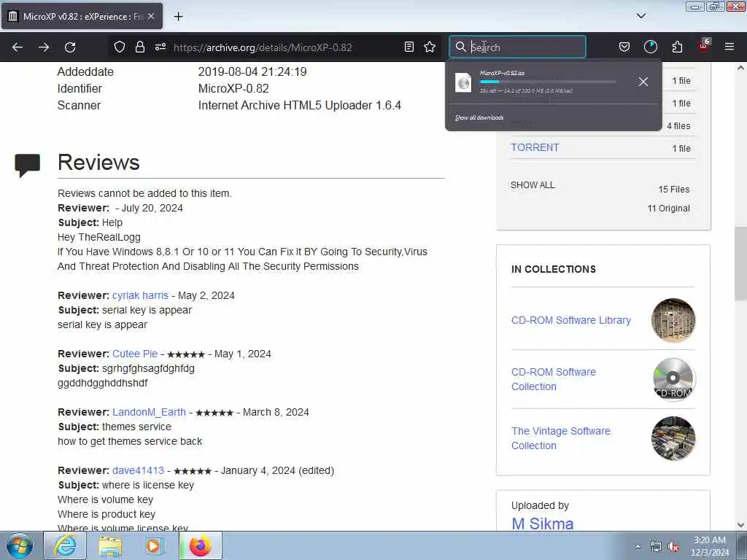Open uploader M Sikma profile
747x560 pixels.
[x=542, y=524]
